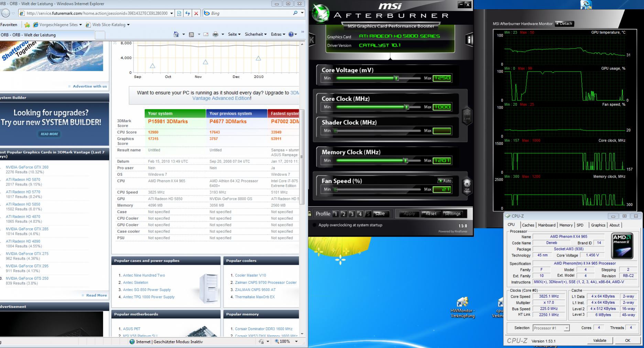The image size is (644, 348).
Task: Click the Core Clock slider handle
Action: (407, 107)
